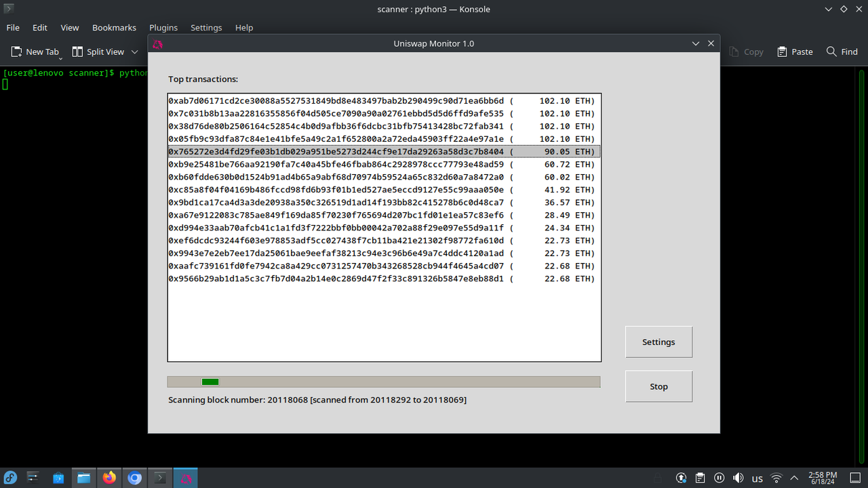Click the Copy button in Konsole toolbar

(x=746, y=52)
